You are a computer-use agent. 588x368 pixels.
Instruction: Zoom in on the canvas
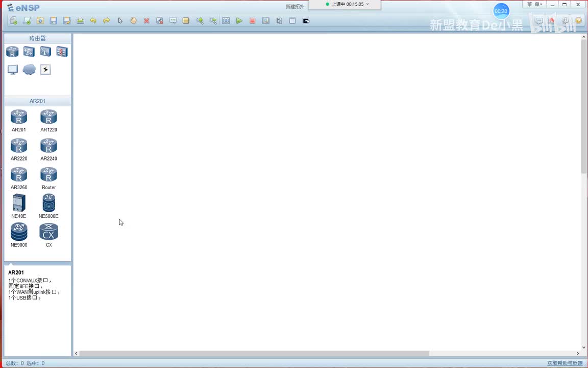tap(200, 20)
